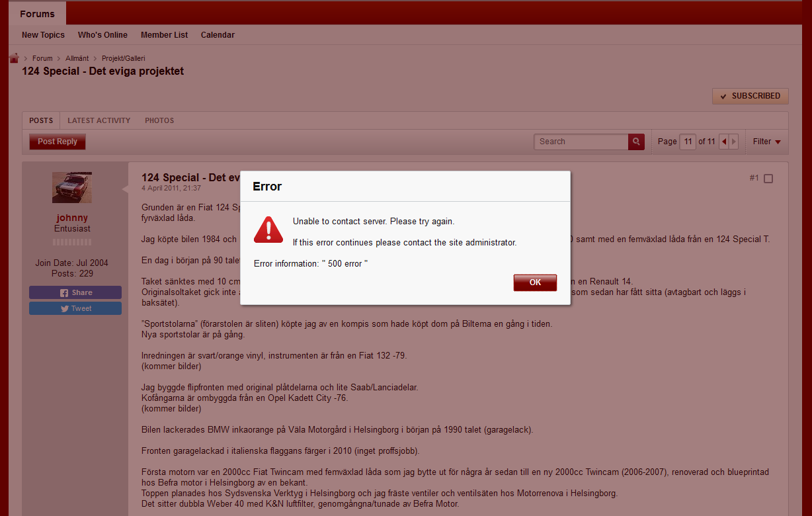
Task: Switch to the Latest Activity tab
Action: (x=99, y=120)
